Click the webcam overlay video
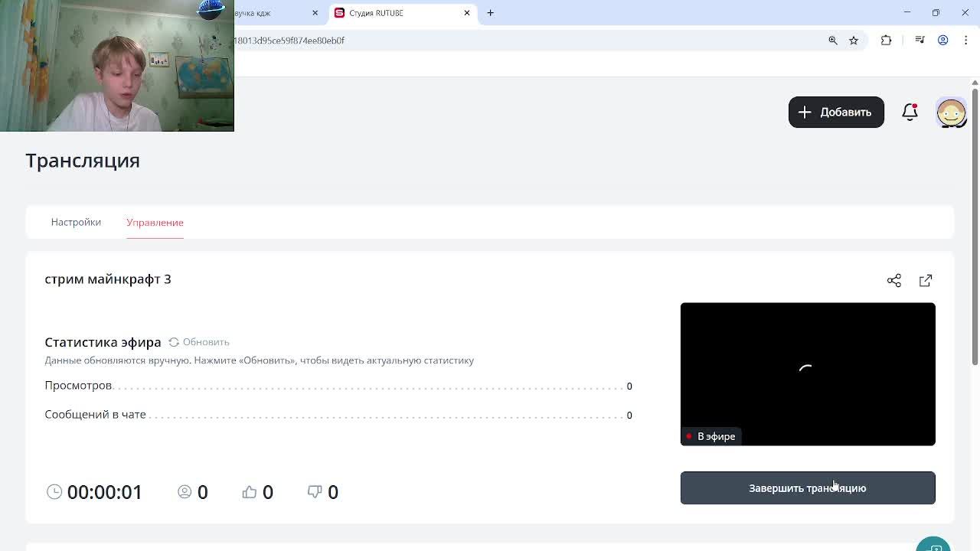The height and width of the screenshot is (551, 980). coord(116,66)
